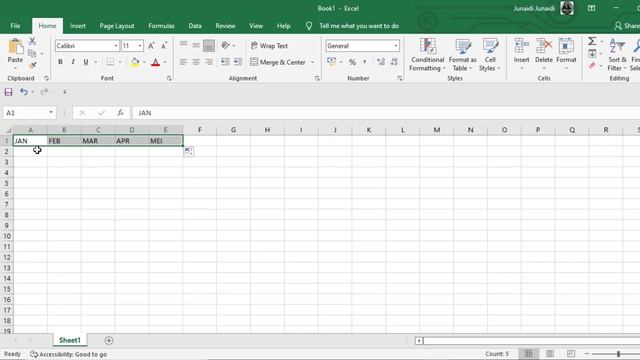Decrease decimal places
This screenshot has height=360, width=640.
pos(394,62)
